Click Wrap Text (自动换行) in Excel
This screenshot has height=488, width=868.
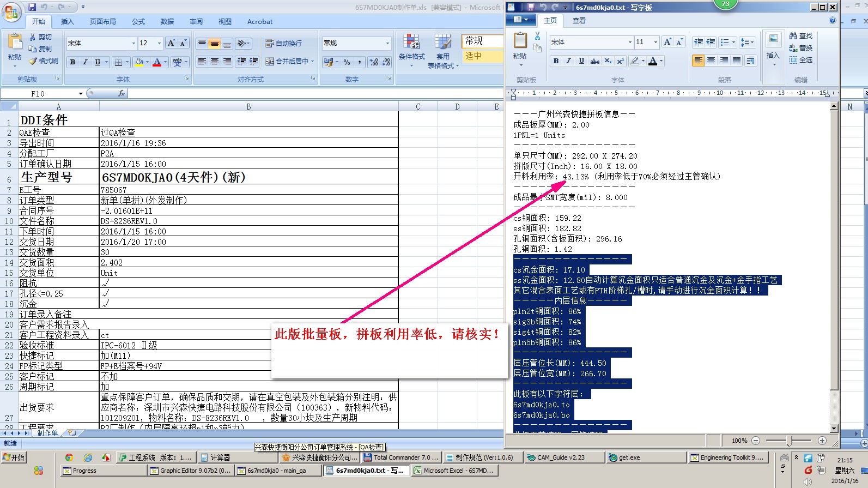283,43
